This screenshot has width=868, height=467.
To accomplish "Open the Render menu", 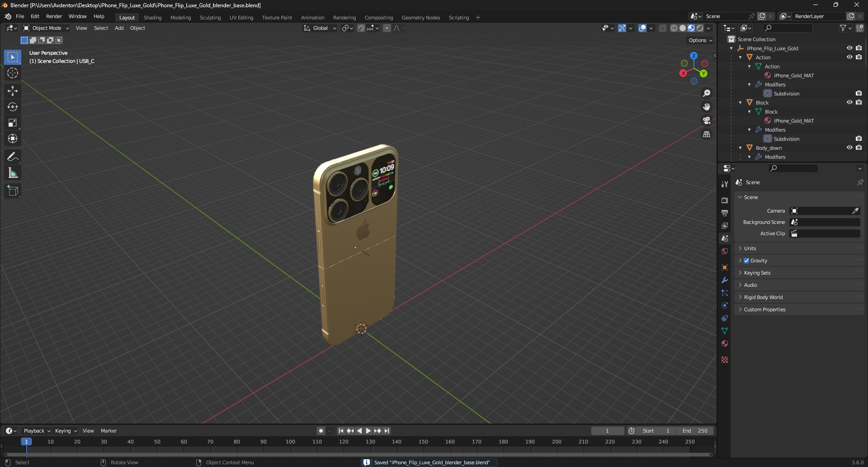I will [54, 16].
